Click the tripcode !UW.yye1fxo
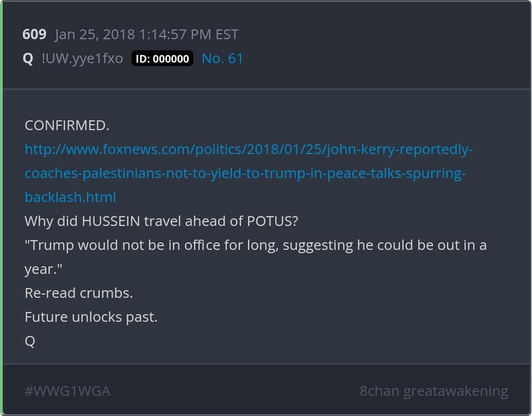The width and height of the screenshot is (532, 416). 82,59
